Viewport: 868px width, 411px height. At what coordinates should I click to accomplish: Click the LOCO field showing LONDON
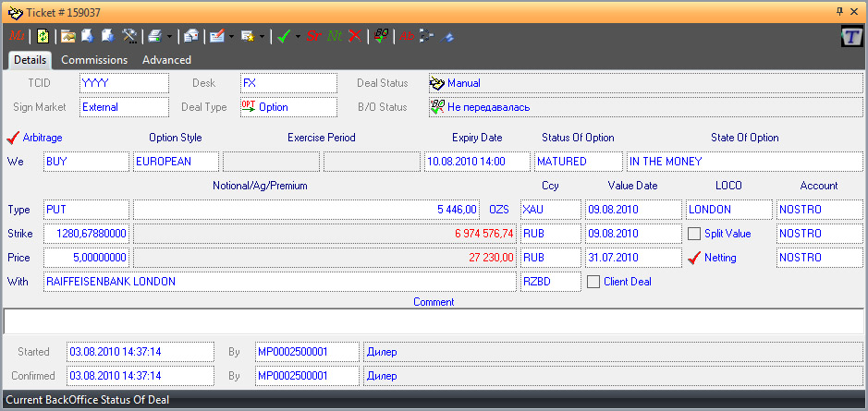click(x=729, y=210)
